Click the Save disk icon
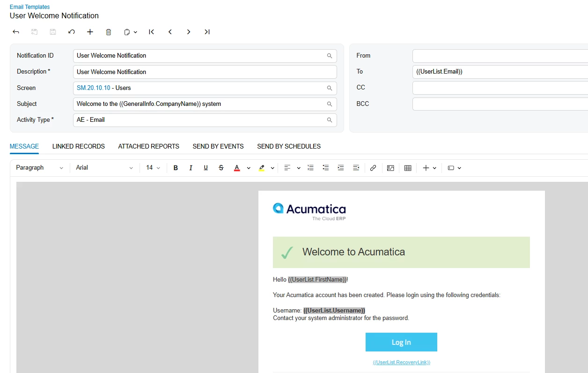Image resolution: width=588 pixels, height=373 pixels. [x=53, y=32]
